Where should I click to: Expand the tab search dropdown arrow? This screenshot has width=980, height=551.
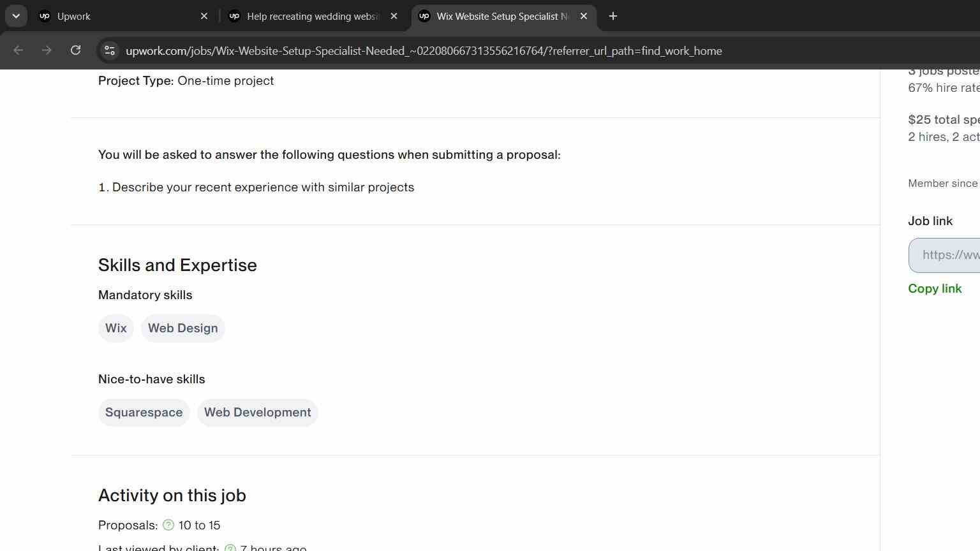(x=16, y=16)
